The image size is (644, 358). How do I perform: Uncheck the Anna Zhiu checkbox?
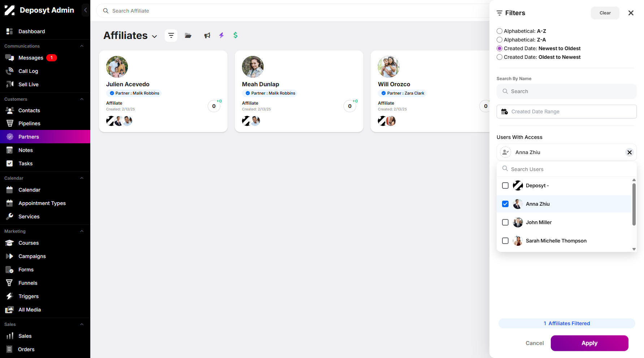click(505, 204)
